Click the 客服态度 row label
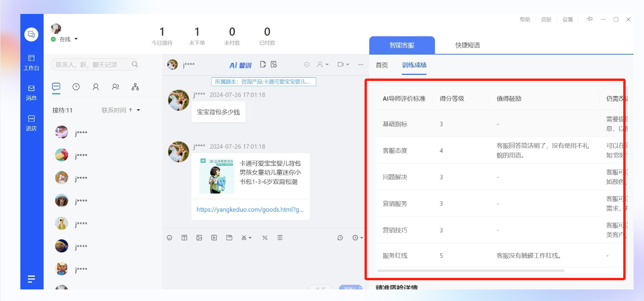 [395, 150]
